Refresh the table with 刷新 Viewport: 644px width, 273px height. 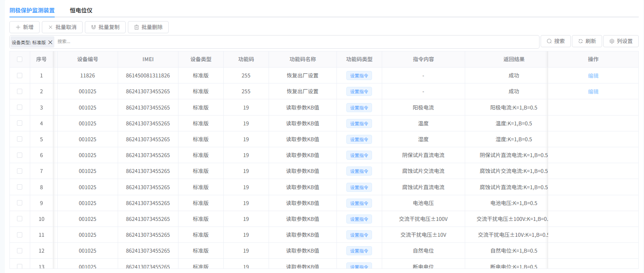[587, 41]
